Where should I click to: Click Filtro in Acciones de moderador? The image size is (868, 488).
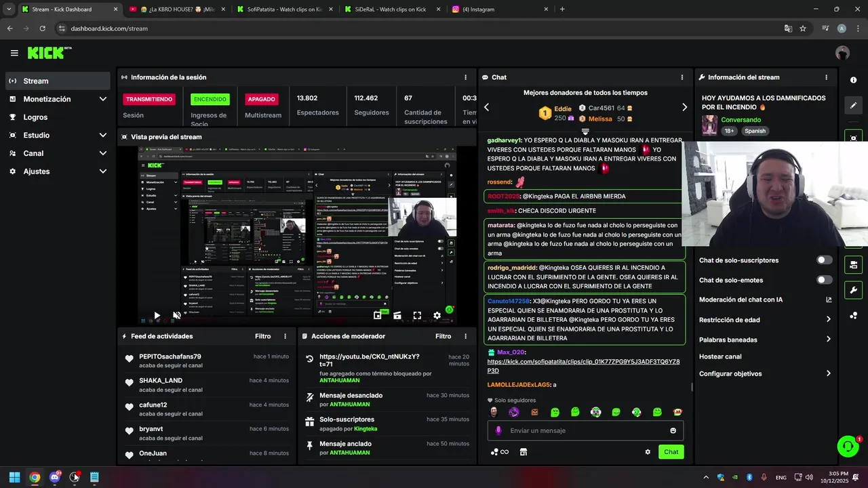click(x=443, y=336)
